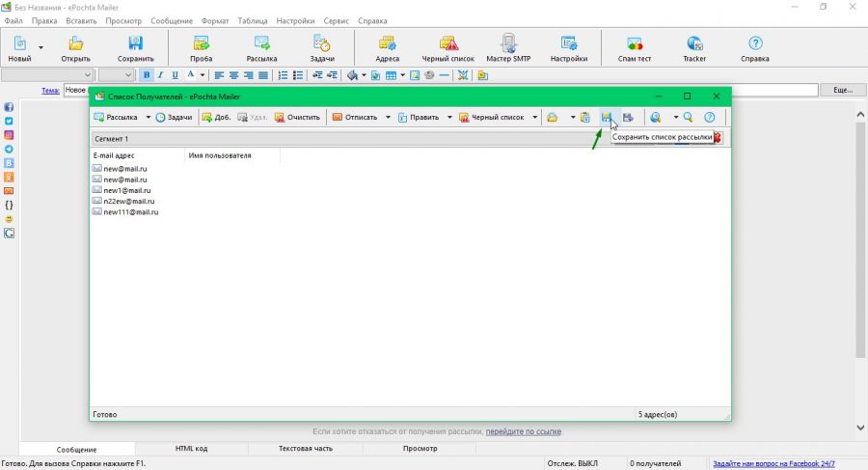Click the insert image icon
Viewport: 868px width, 470px height.
coord(415,75)
